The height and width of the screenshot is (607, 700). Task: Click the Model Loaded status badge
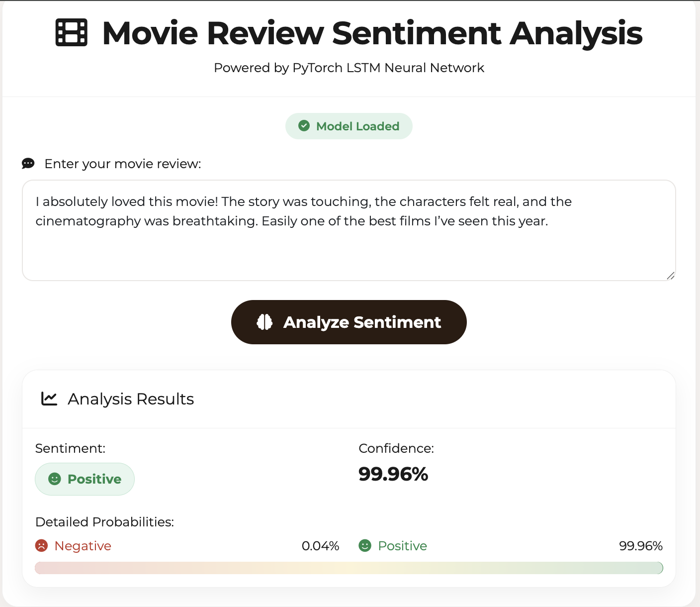click(x=349, y=126)
